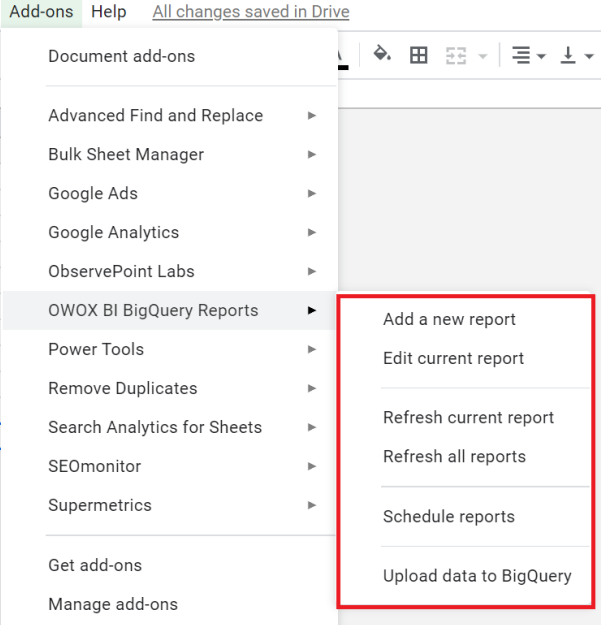Click 'Refresh all reports'

[x=465, y=457]
